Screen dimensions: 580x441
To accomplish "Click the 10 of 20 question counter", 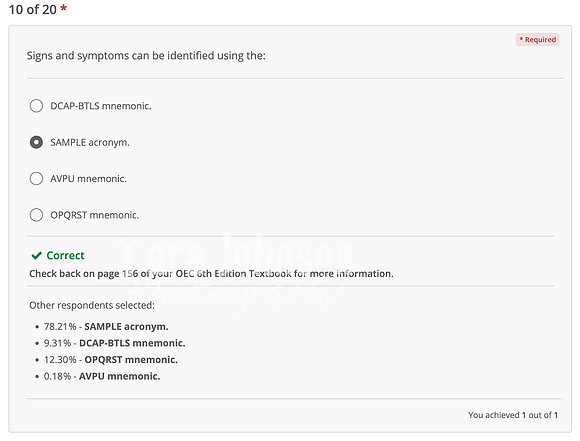I will tap(33, 10).
